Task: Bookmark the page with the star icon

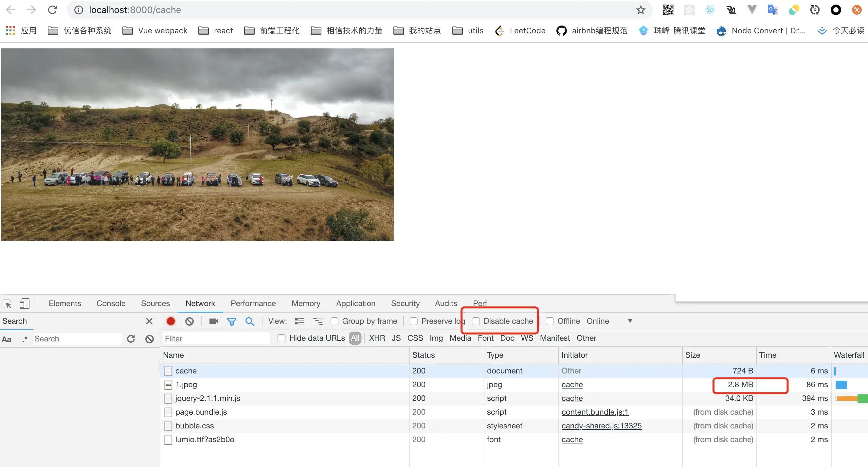Action: [x=641, y=10]
